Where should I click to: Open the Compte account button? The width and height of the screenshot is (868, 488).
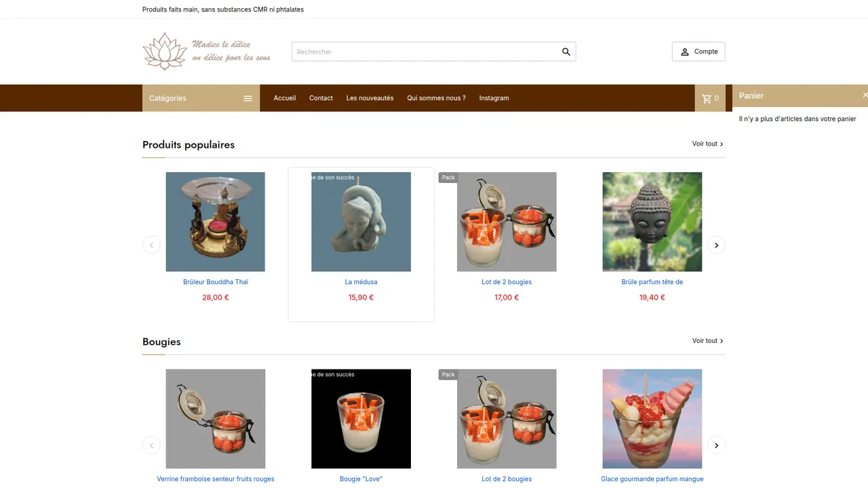[x=698, y=52]
